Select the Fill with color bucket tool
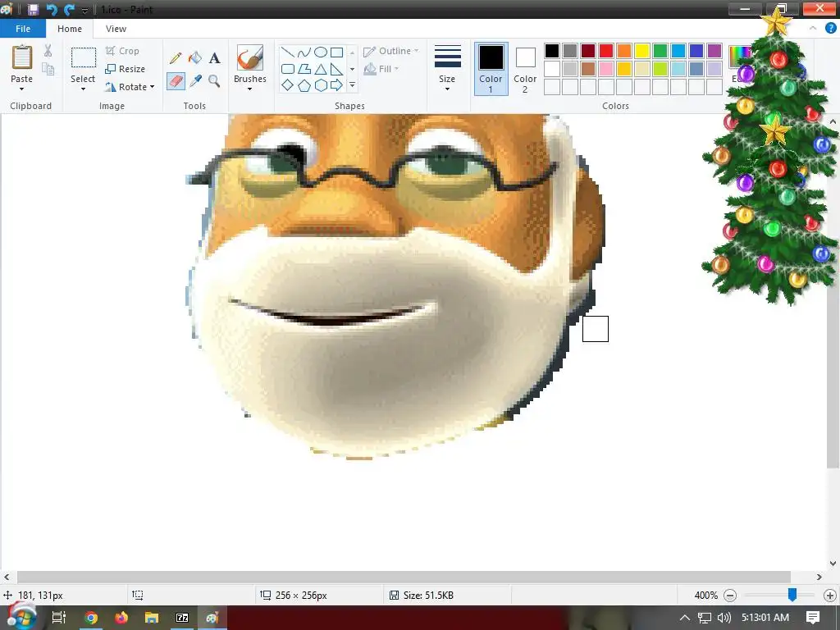 tap(195, 57)
